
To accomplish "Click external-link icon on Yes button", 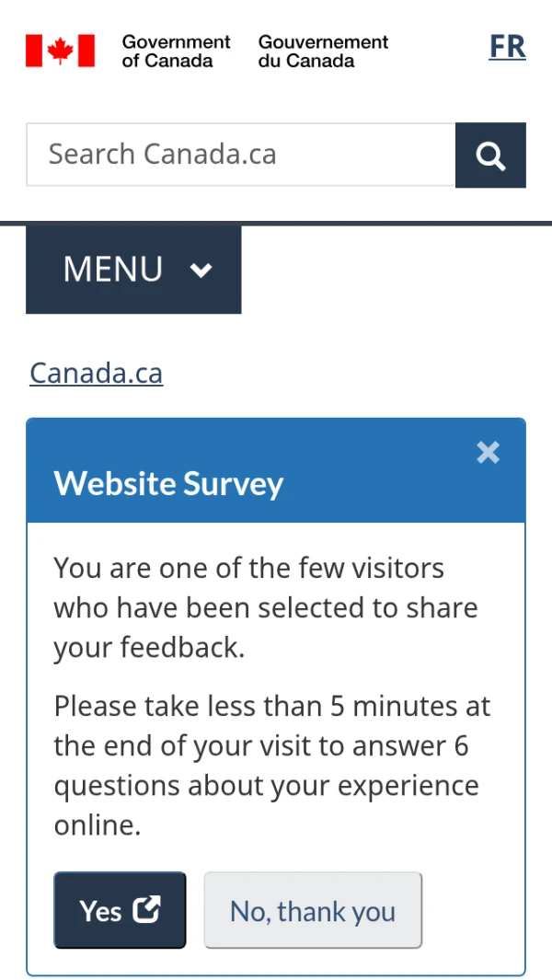I will click(x=146, y=909).
